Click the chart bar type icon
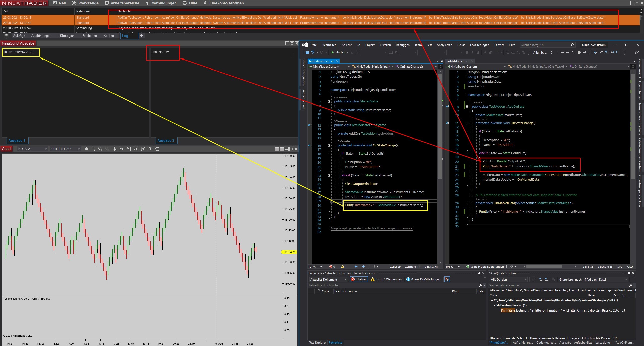 point(86,149)
